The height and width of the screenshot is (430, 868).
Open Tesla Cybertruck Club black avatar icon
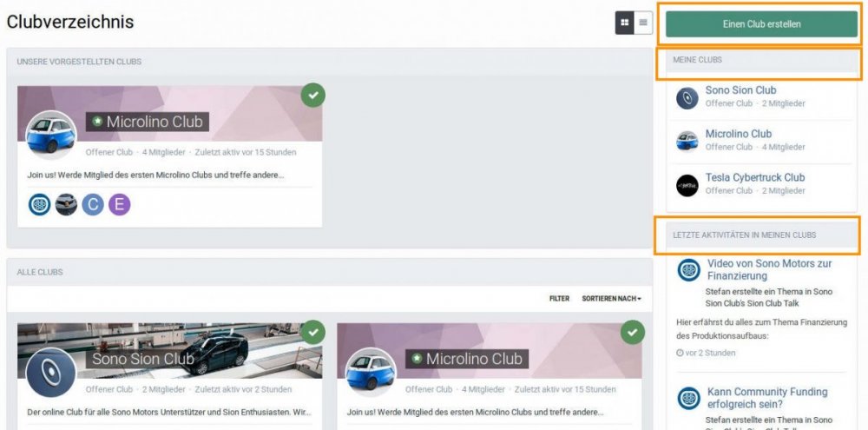tap(687, 186)
